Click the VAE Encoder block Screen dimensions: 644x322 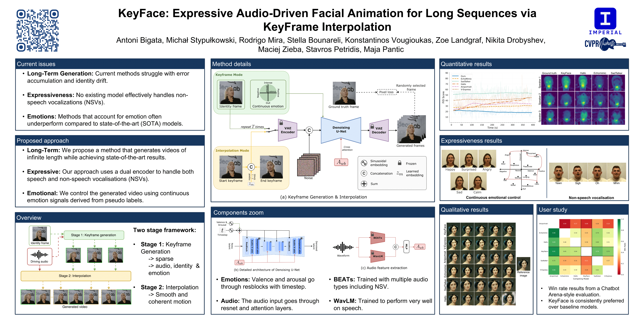tap(288, 130)
